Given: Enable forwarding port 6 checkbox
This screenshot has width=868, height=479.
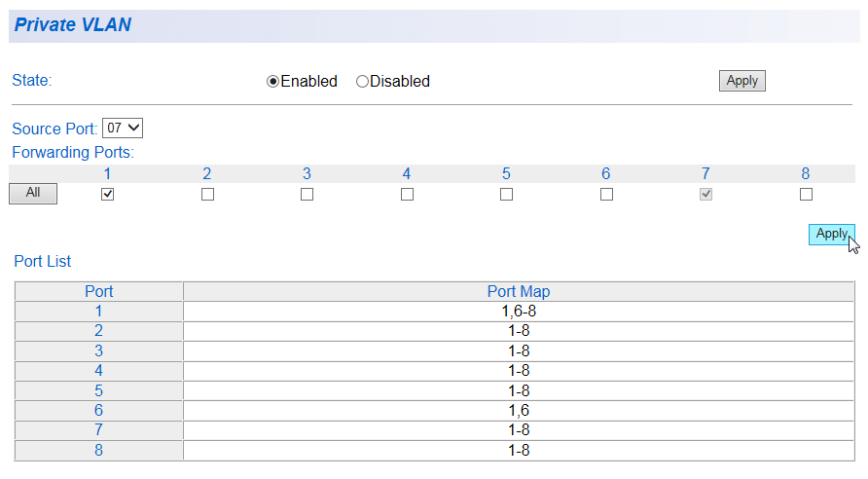Looking at the screenshot, I should (606, 194).
